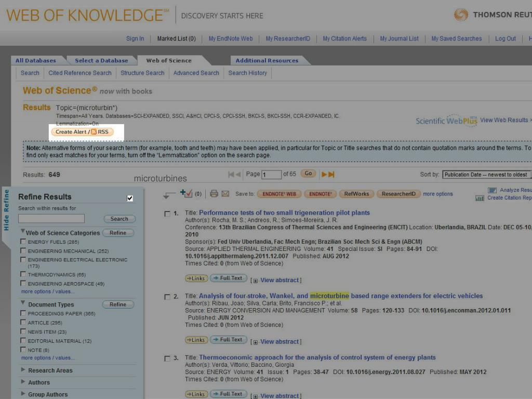Open My Saved Searches link

[x=456, y=38]
